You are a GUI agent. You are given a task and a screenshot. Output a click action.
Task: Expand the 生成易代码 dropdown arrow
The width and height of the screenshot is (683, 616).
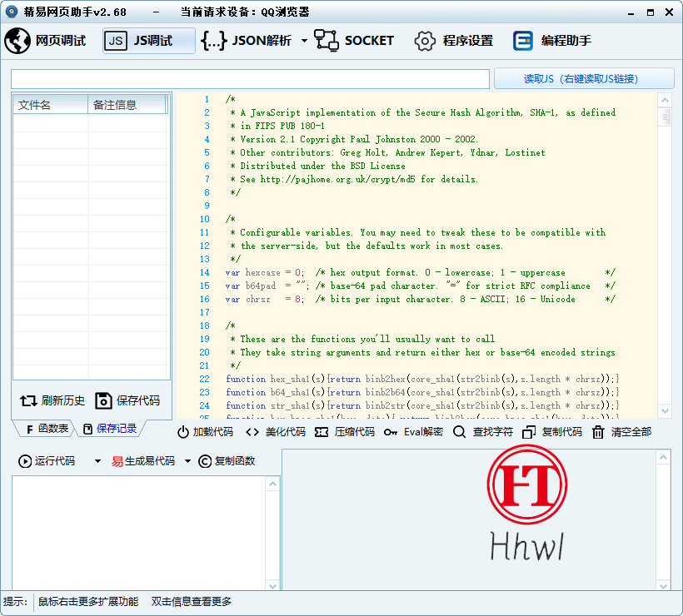(187, 461)
